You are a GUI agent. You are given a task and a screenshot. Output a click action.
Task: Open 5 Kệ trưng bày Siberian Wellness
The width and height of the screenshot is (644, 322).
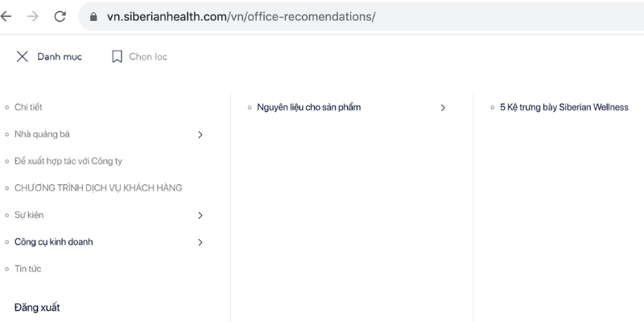tap(563, 107)
